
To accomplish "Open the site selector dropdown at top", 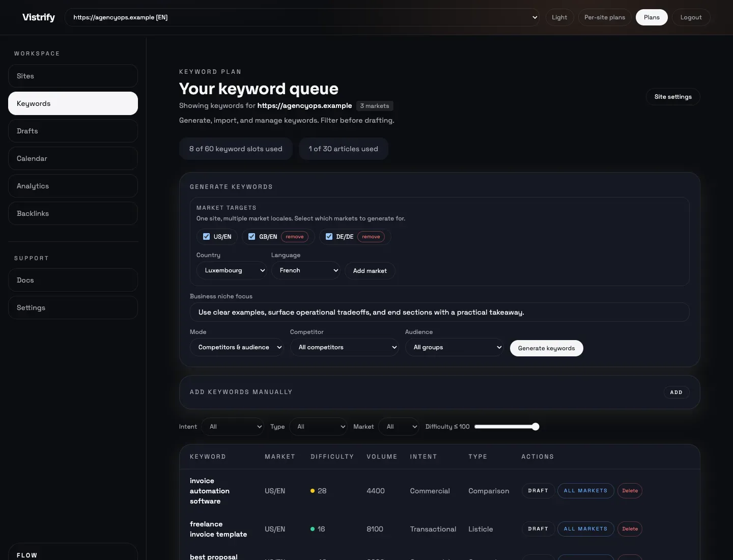I will [x=301, y=17].
